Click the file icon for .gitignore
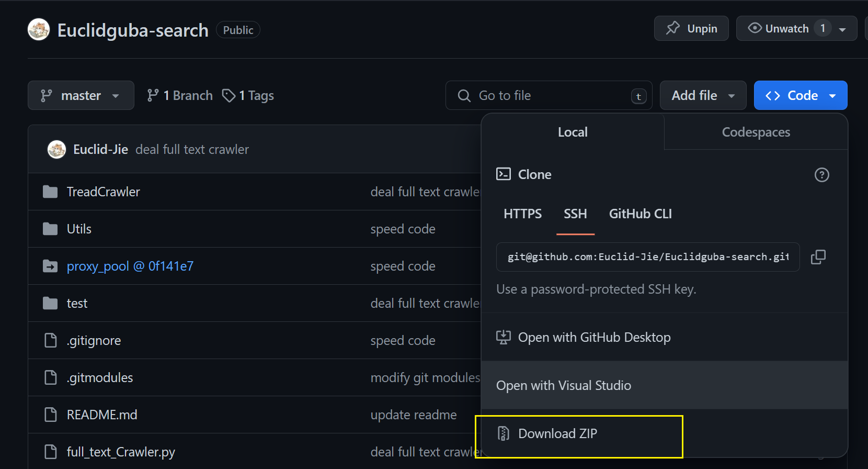868x469 pixels. [x=50, y=340]
